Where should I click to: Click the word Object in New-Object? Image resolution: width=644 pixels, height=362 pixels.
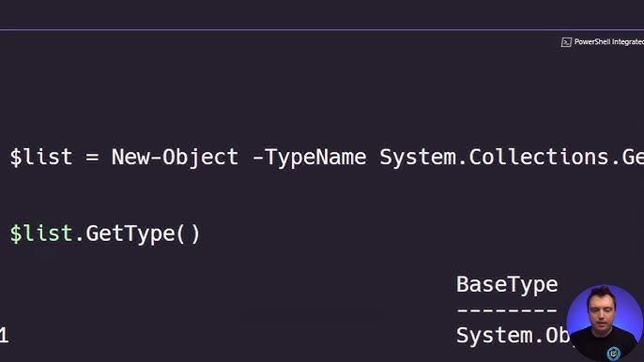pyautogui.click(x=200, y=158)
